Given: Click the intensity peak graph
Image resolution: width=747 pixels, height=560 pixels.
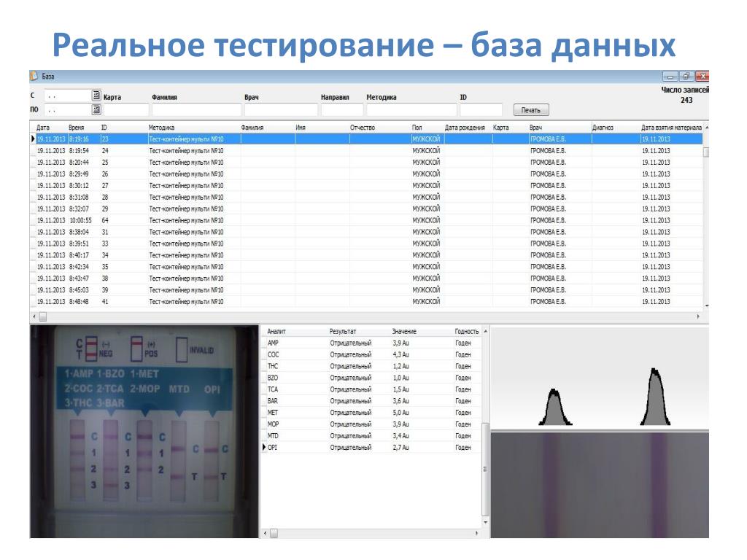Looking at the screenshot, I should click(x=600, y=378).
